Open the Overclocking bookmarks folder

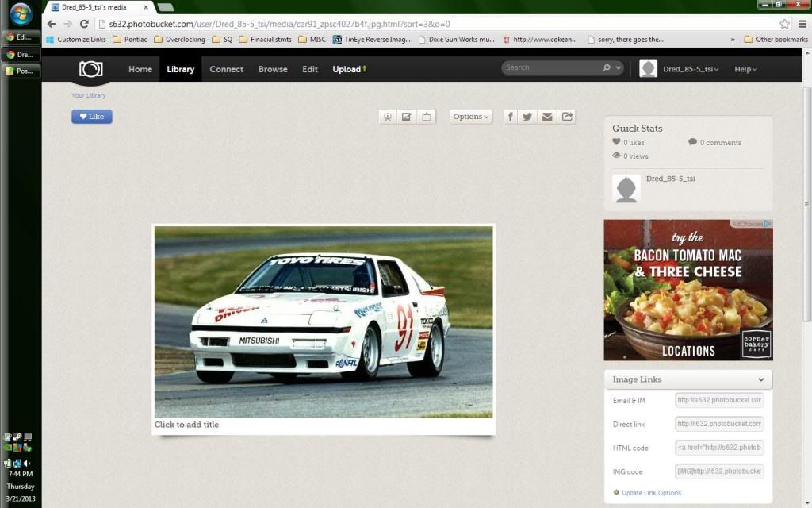180,40
